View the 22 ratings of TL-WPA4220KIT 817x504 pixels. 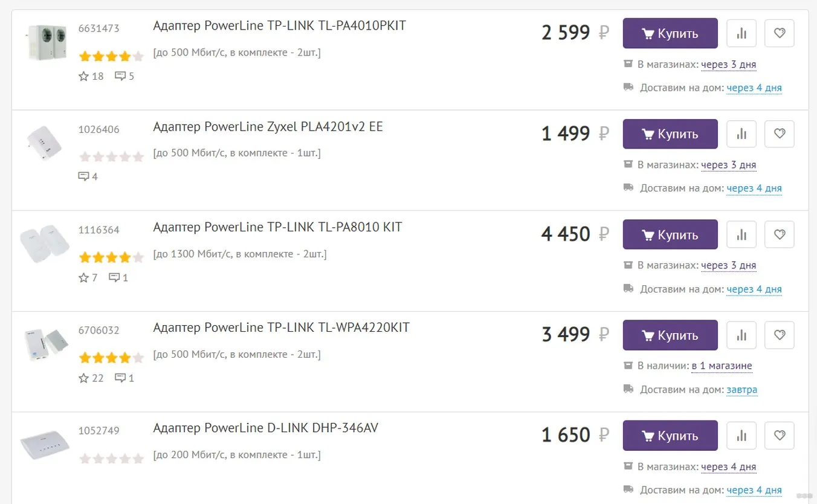(91, 378)
